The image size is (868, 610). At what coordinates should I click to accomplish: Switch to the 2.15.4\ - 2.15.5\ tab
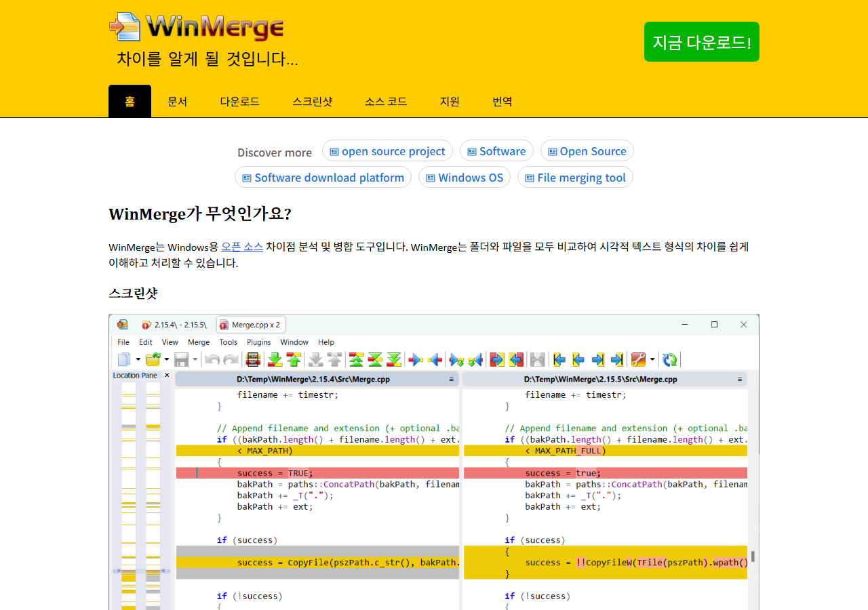[175, 325]
